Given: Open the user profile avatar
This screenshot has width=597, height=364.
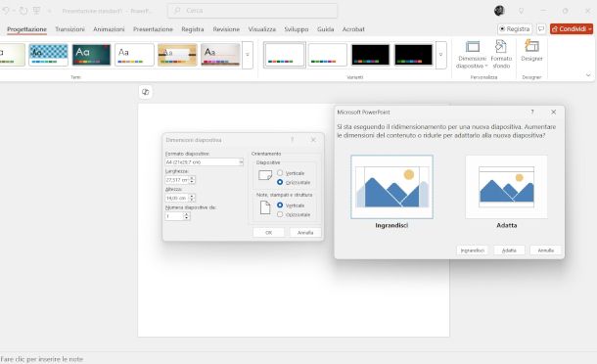Looking at the screenshot, I should (x=499, y=11).
